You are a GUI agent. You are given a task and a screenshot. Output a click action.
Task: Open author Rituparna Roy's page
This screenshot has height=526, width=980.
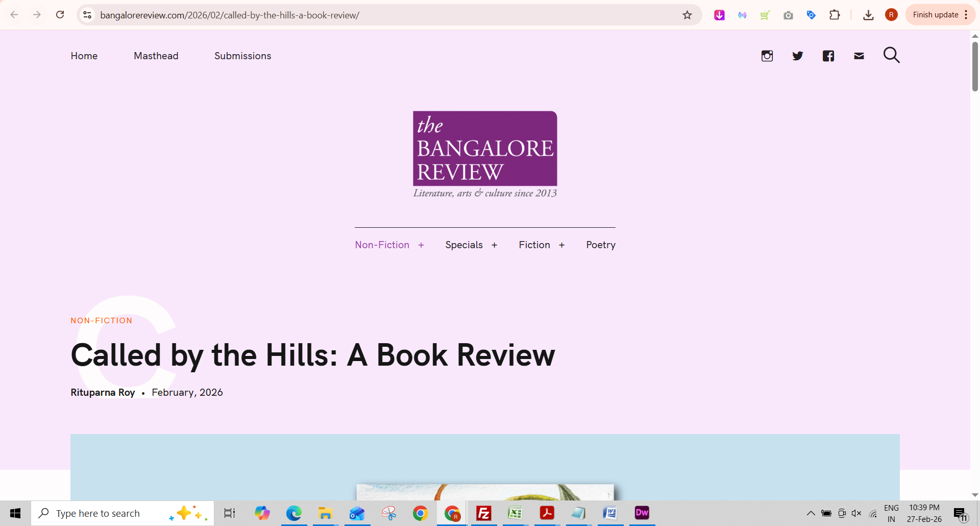click(103, 392)
